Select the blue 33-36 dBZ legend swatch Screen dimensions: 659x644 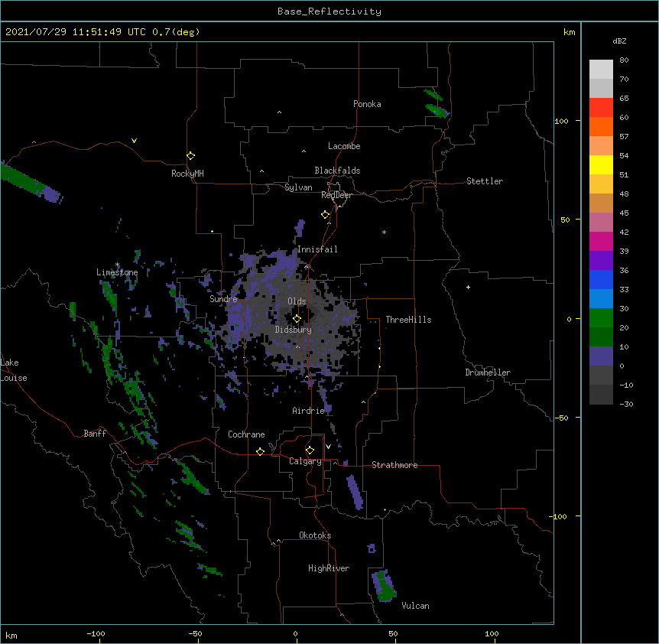click(x=601, y=279)
